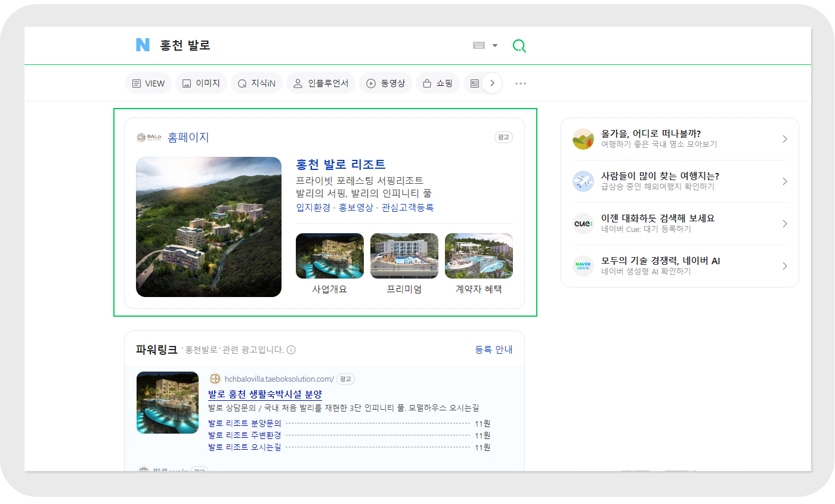Screen dimensions: 835x504
Task: Click the green search magnifier icon
Action: [x=519, y=46]
